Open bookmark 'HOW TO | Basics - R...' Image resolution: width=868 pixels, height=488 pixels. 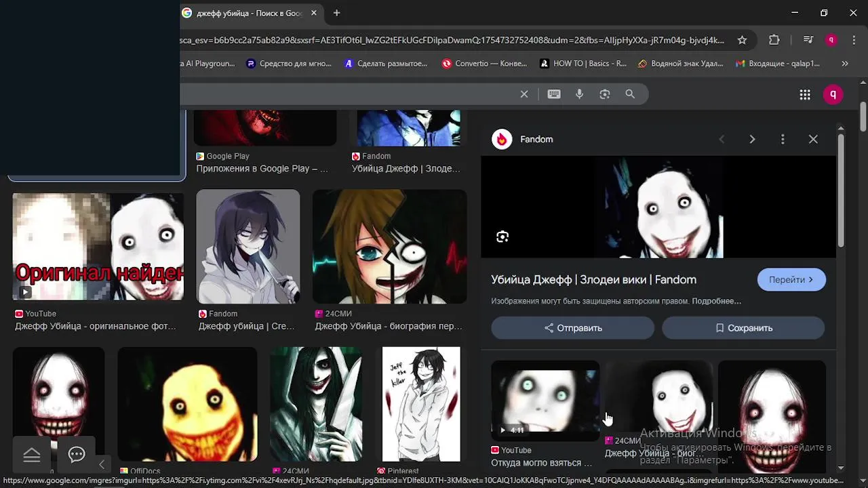583,64
